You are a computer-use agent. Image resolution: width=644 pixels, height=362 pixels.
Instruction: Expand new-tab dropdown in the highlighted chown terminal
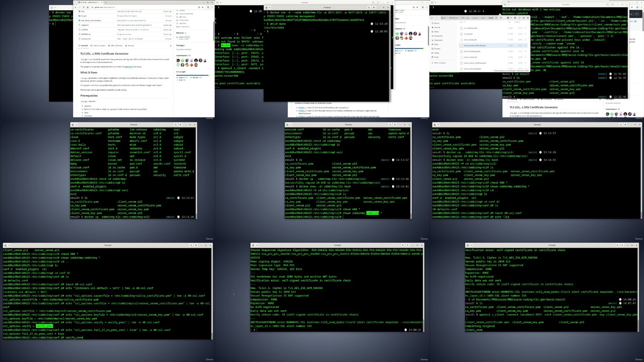pos(291,125)
